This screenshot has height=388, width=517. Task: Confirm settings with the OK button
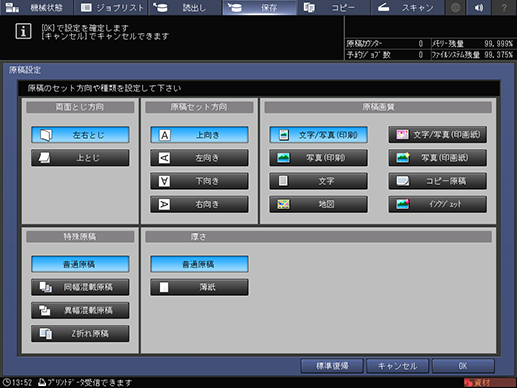463,366
